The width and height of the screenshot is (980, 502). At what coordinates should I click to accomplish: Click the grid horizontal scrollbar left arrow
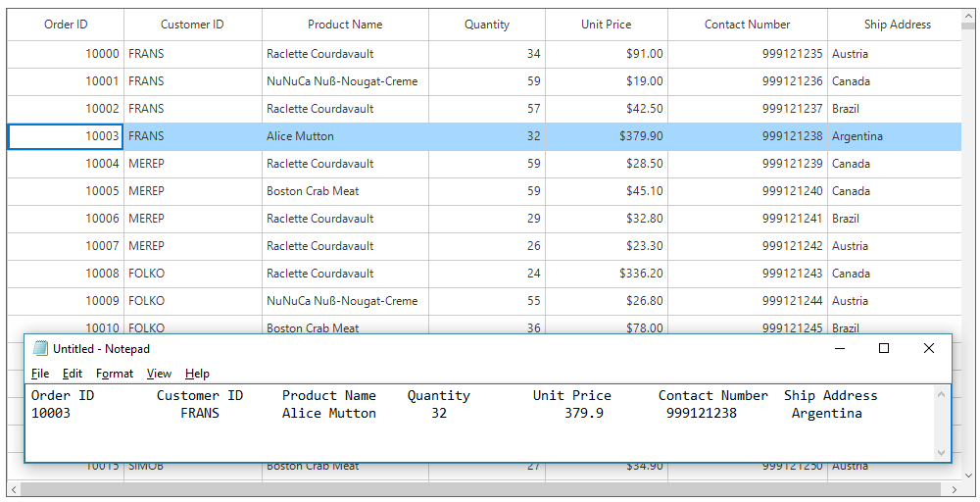tap(15, 489)
